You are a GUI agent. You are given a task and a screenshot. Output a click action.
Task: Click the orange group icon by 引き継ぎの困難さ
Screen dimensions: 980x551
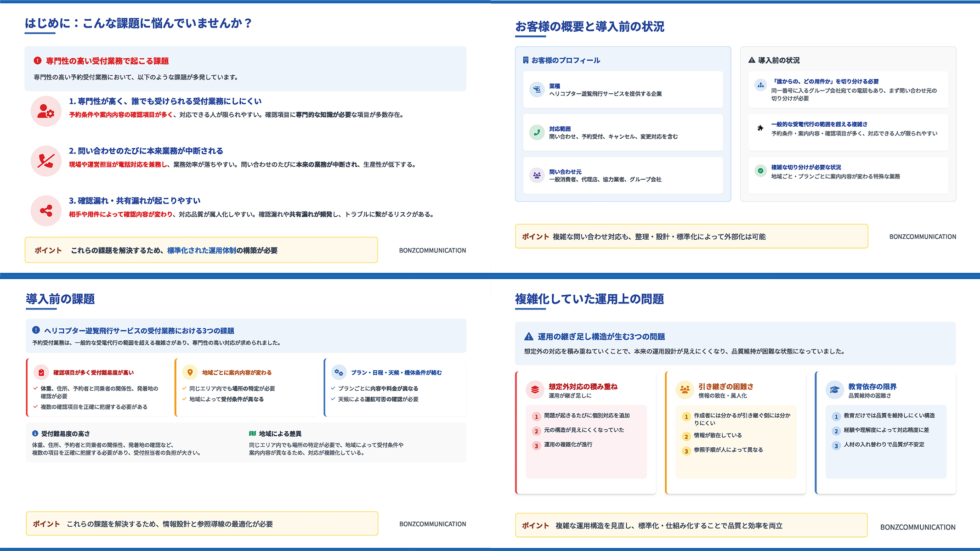(685, 390)
